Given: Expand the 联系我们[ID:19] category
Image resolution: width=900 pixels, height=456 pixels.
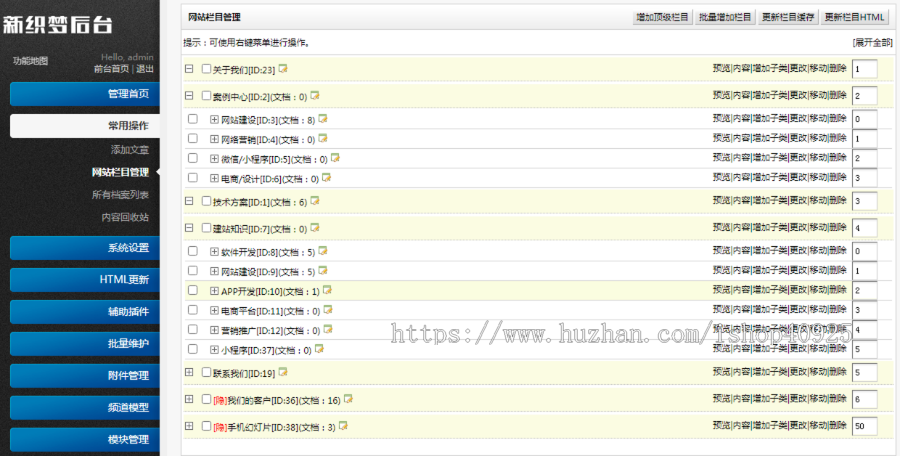Looking at the screenshot, I should (x=189, y=372).
